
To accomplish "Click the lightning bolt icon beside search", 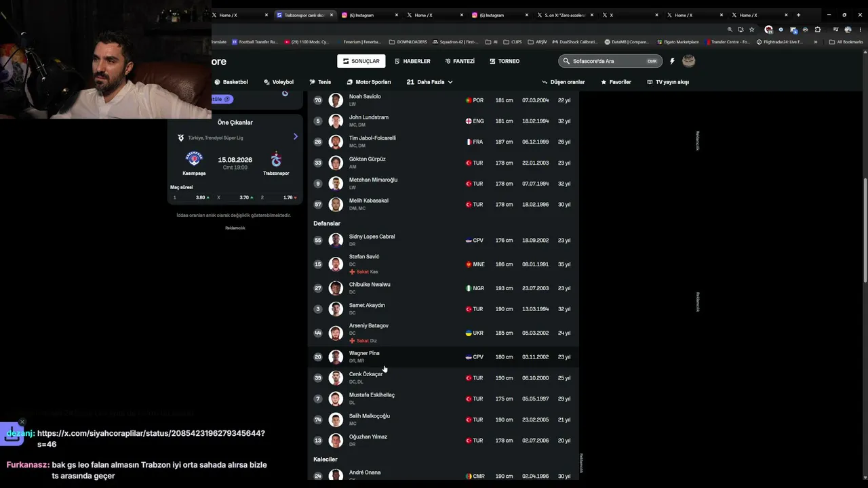I will click(672, 61).
